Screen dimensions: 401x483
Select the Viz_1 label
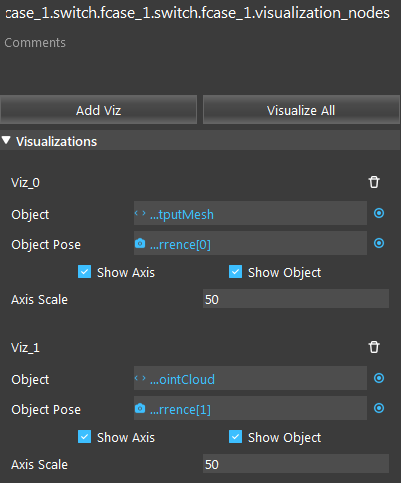pos(25,348)
